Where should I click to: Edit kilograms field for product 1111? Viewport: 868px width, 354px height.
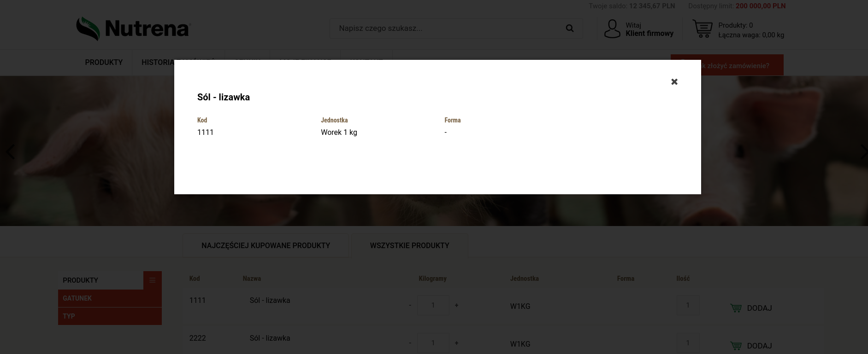(x=433, y=305)
